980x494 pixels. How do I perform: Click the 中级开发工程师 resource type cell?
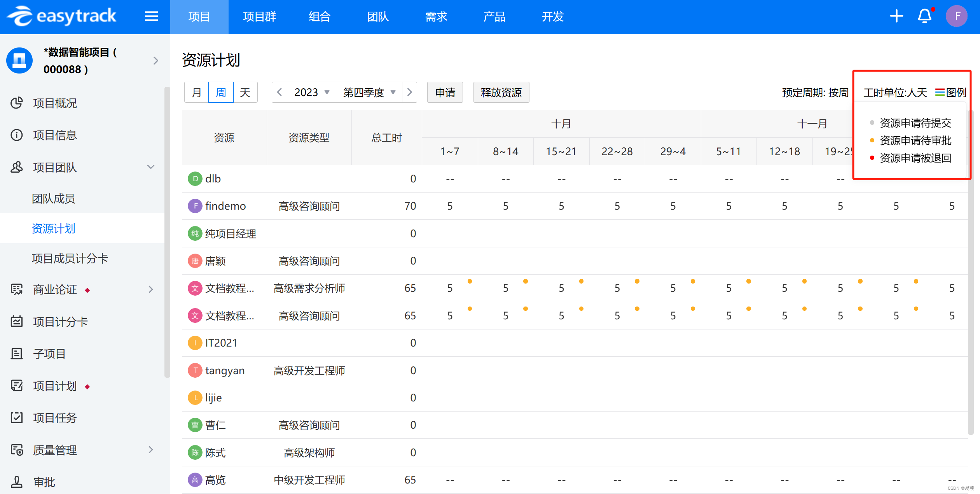point(309,480)
